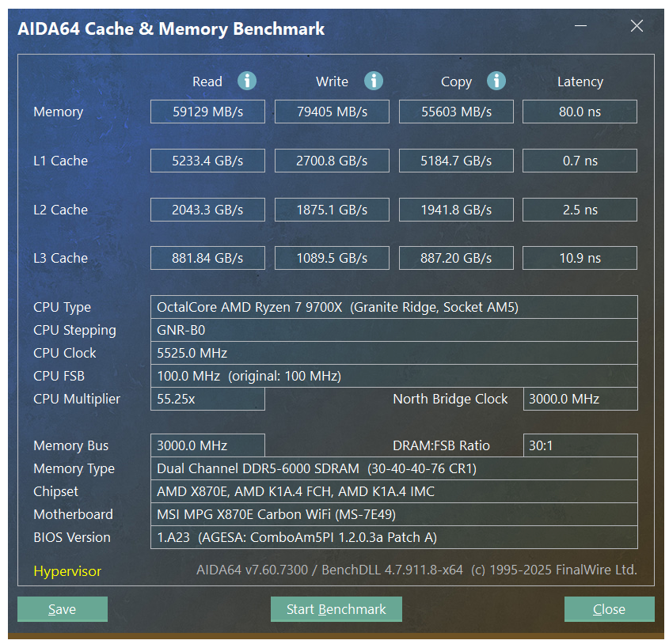
Task: Click the DRAM:FSB Ratio label
Action: click(441, 445)
